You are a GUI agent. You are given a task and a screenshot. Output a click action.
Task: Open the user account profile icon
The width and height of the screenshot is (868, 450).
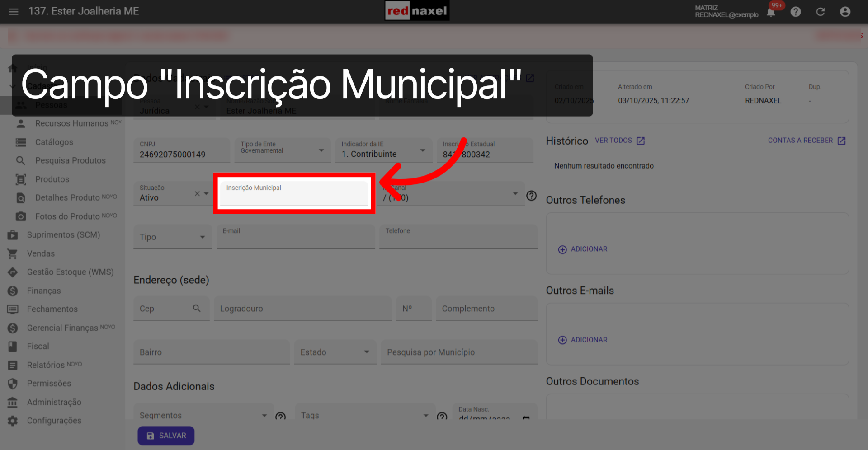(845, 12)
